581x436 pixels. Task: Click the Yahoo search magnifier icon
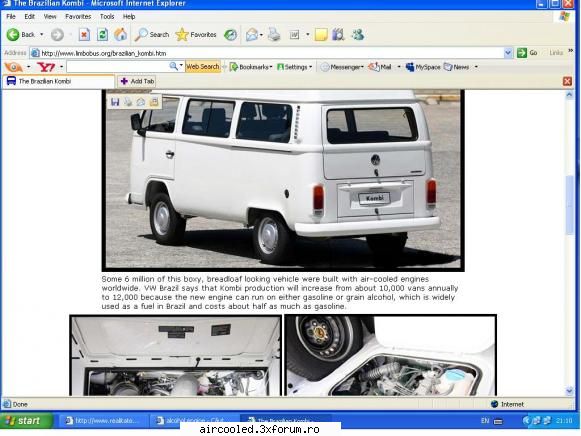coord(173,67)
